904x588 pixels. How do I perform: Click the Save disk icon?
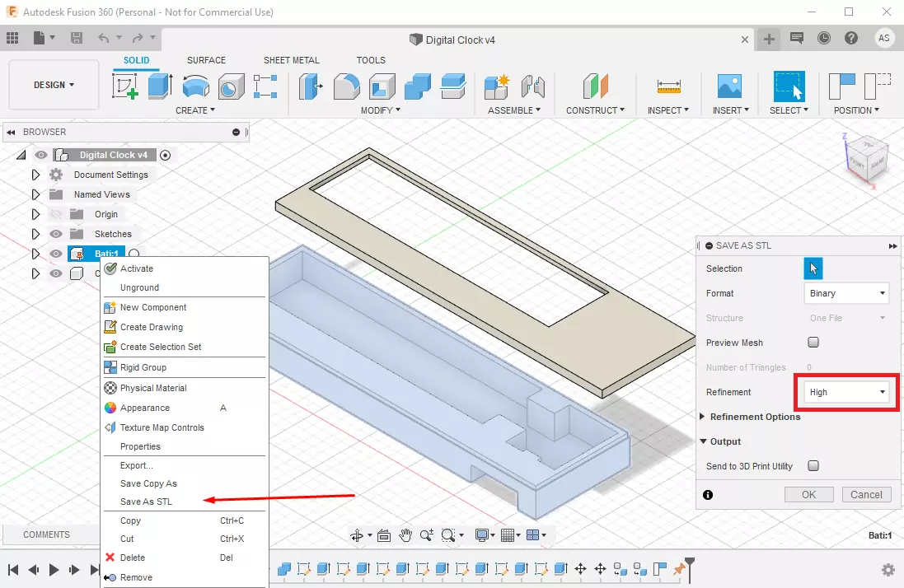[x=76, y=39]
